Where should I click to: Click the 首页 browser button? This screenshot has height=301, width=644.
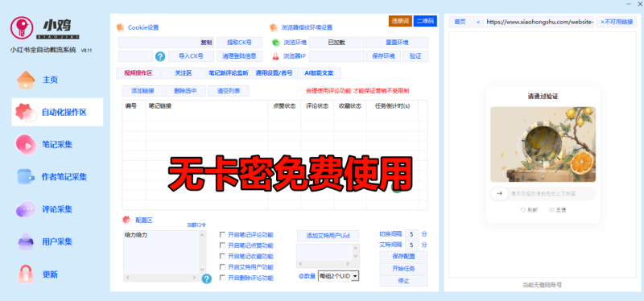pos(460,22)
